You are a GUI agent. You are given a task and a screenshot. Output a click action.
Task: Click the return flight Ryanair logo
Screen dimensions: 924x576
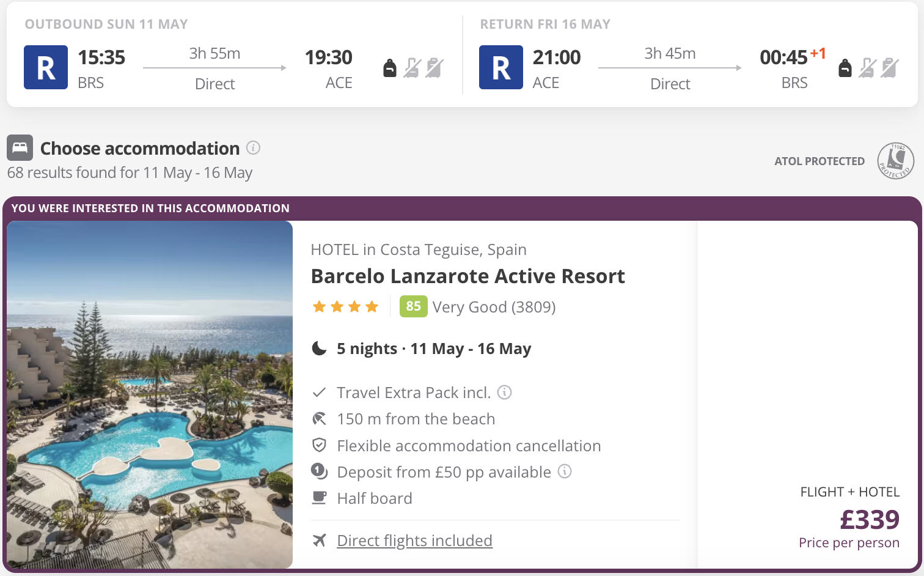tap(501, 67)
